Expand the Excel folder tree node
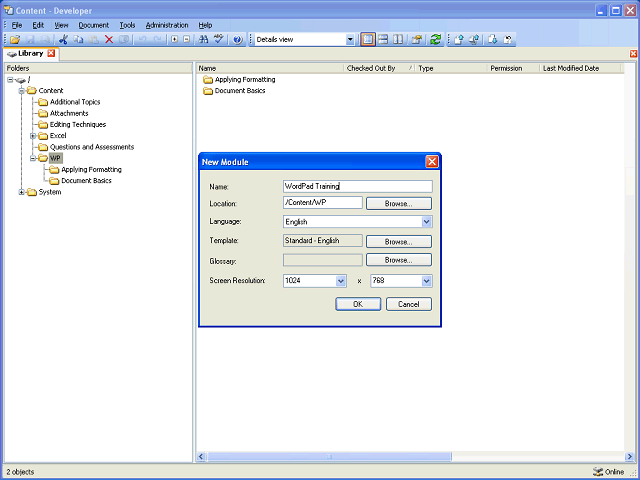The height and width of the screenshot is (480, 640). coord(33,136)
